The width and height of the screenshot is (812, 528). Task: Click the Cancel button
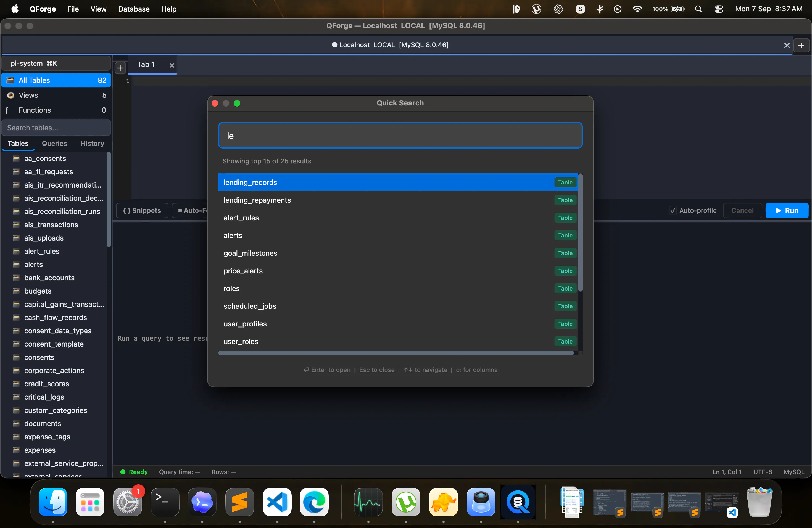(x=742, y=210)
